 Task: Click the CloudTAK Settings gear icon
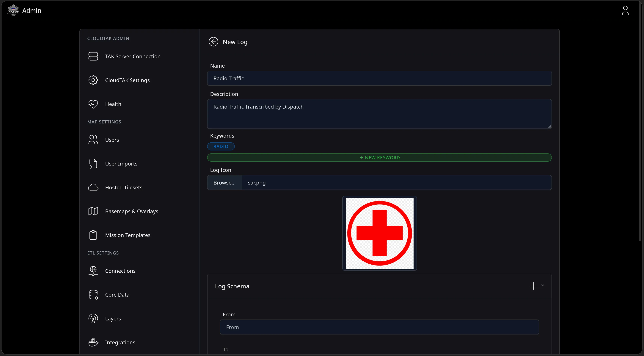tap(93, 80)
